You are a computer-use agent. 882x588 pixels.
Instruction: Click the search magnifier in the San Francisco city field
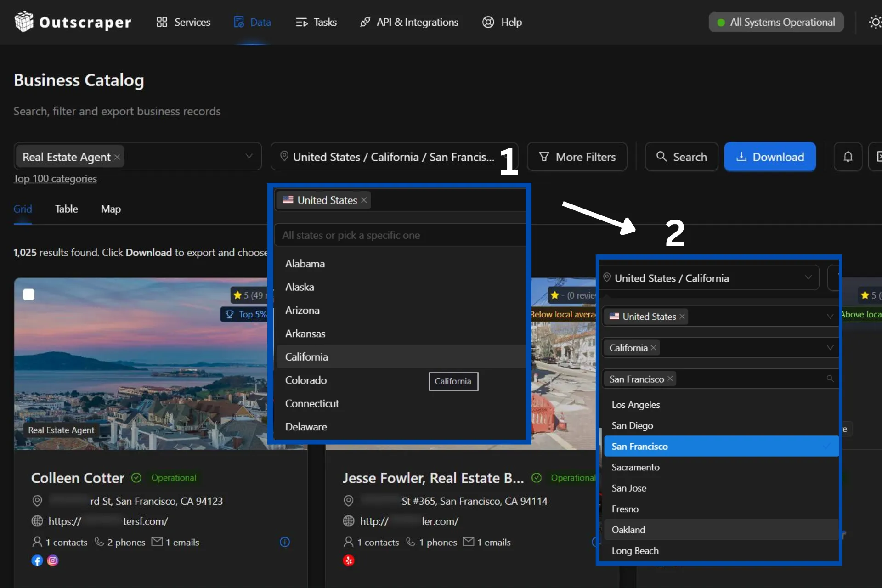(x=830, y=379)
